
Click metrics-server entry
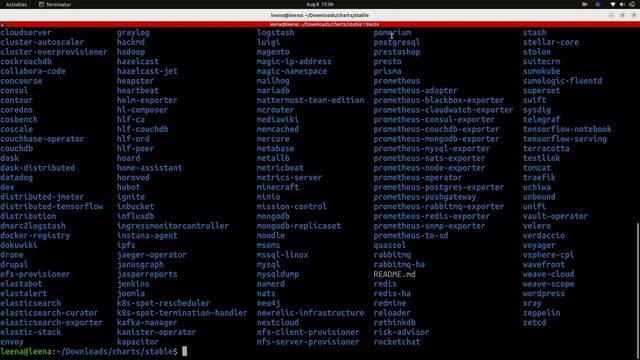click(x=289, y=178)
